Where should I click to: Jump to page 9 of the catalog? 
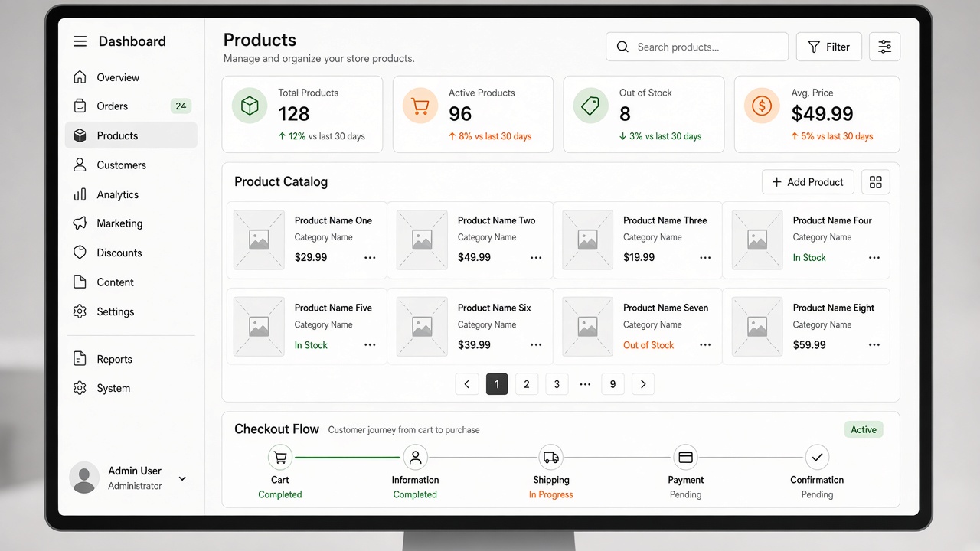click(x=612, y=384)
